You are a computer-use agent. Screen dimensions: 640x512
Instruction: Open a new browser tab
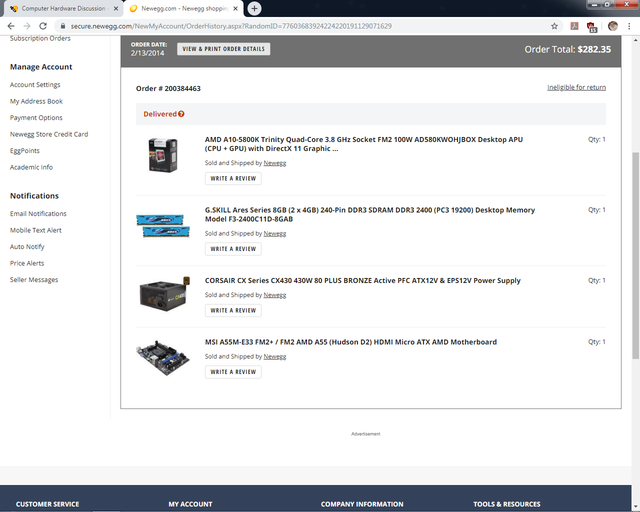click(x=254, y=8)
